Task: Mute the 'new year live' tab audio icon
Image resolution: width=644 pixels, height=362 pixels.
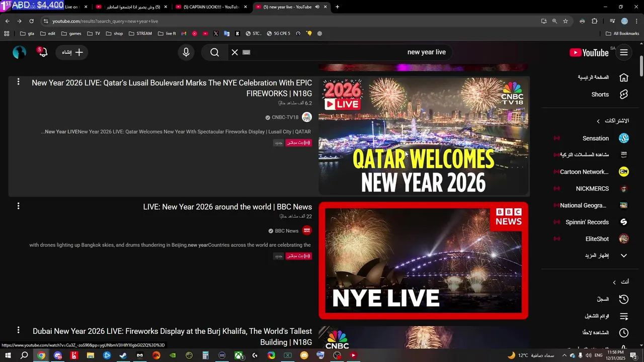Action: click(x=317, y=7)
